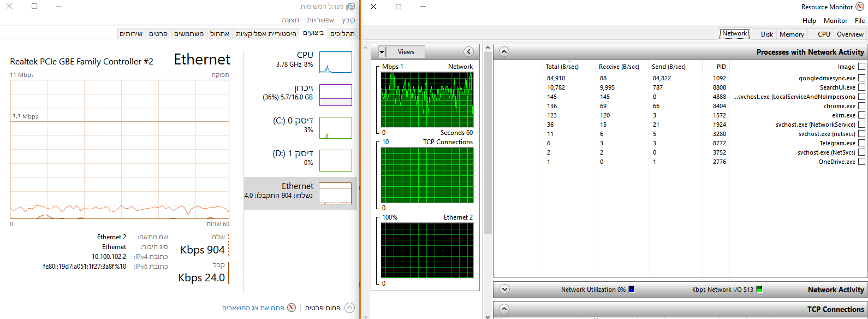This screenshot has width=868, height=319.
Task: Tick the select-all Image header checkbox
Action: (861, 67)
